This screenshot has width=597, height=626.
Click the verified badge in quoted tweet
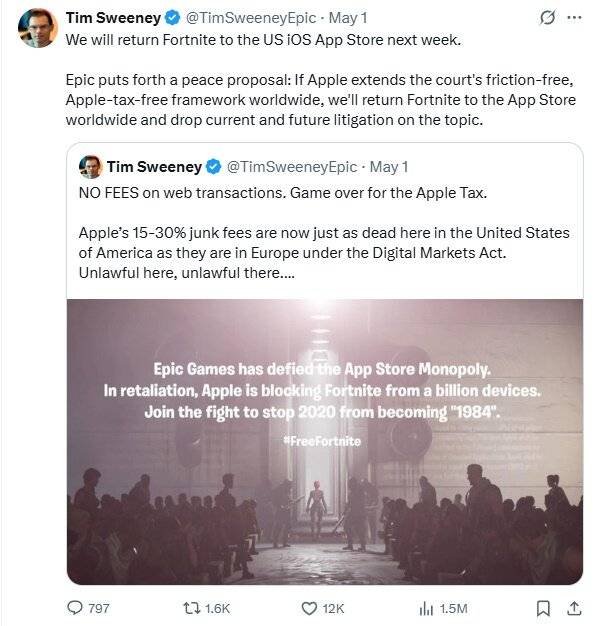(214, 167)
